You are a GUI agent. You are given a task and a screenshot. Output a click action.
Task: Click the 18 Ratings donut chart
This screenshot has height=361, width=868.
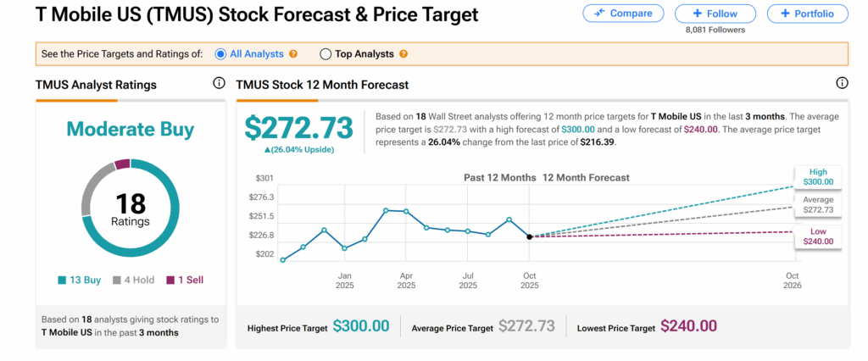pos(130,207)
